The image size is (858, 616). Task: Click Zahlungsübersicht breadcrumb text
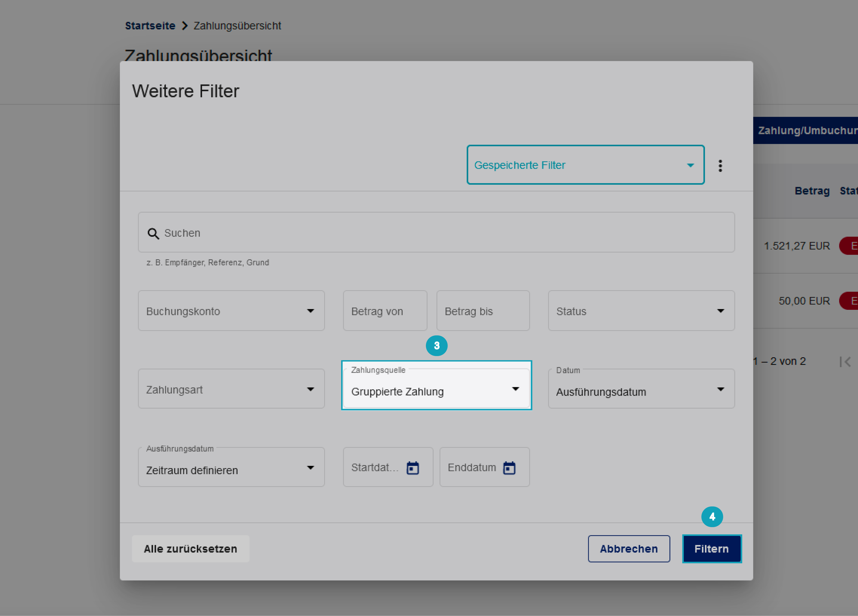[x=237, y=26]
